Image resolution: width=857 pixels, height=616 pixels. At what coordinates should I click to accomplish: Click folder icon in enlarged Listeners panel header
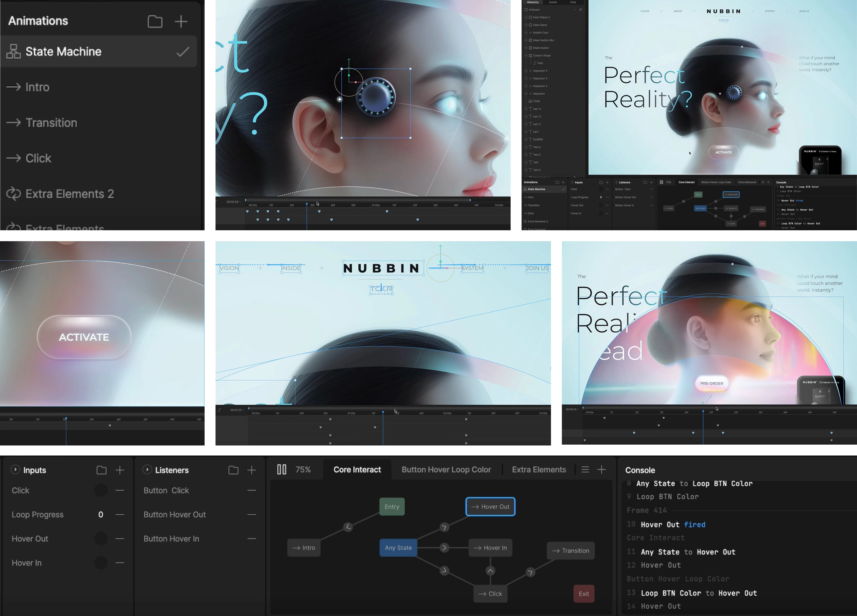[234, 470]
